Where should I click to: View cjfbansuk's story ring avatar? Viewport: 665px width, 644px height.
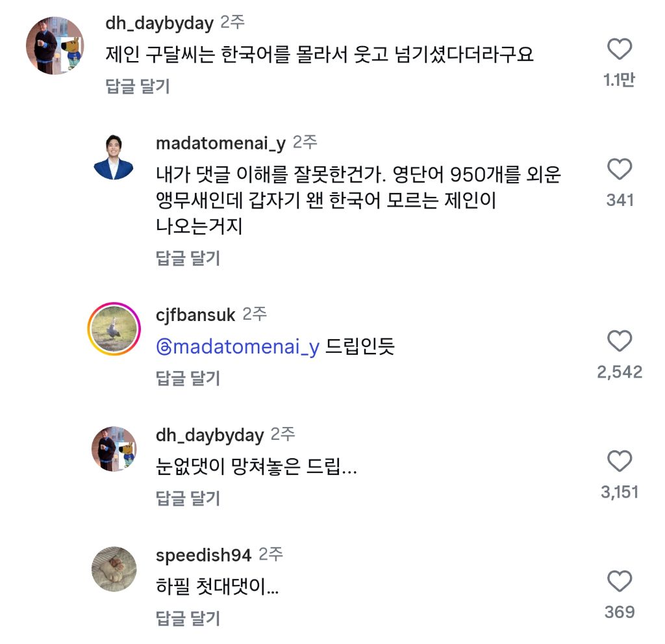[114, 329]
